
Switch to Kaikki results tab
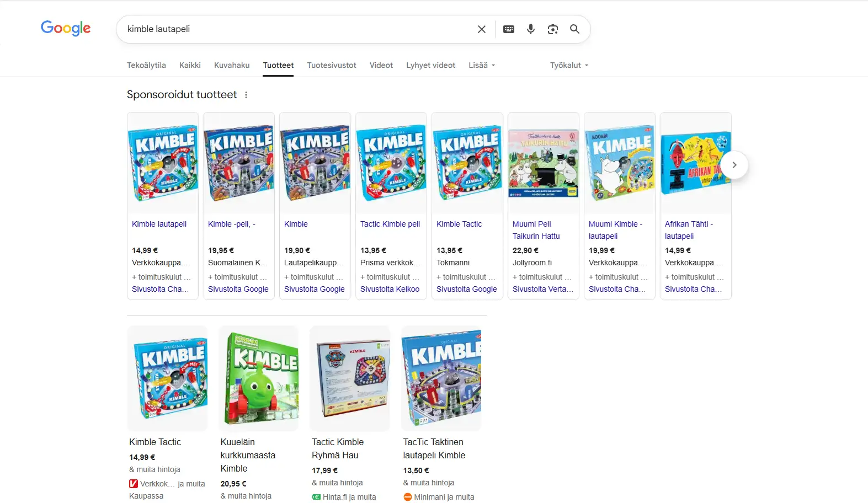pyautogui.click(x=190, y=65)
